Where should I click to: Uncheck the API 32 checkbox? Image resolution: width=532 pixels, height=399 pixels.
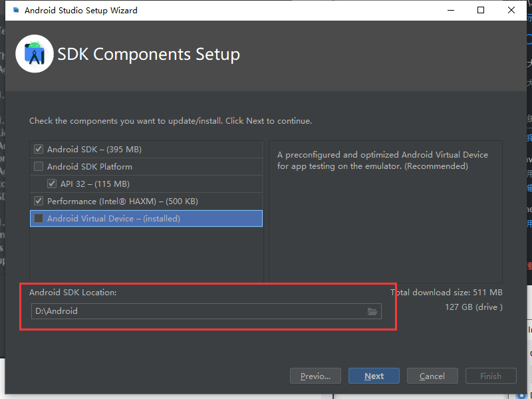click(52, 184)
